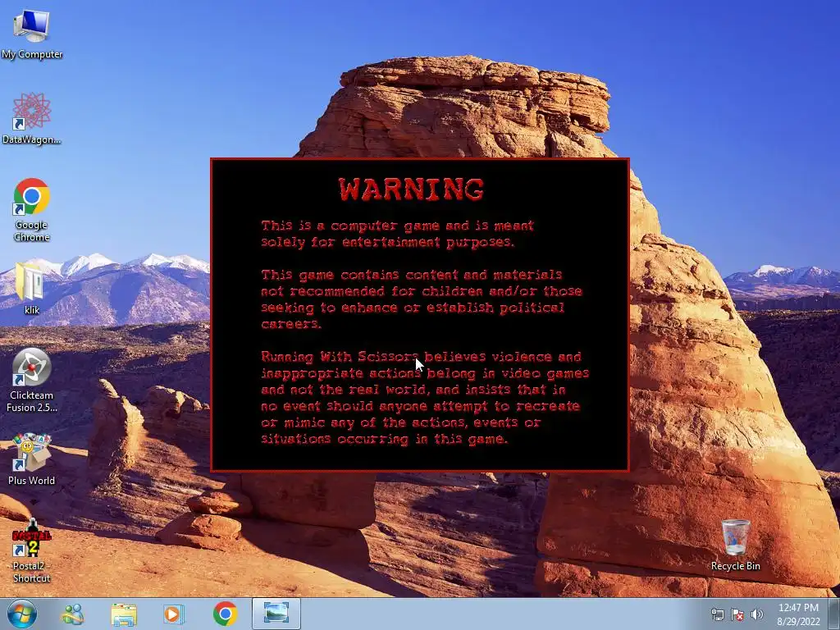Switch to the active picture app in taskbar
The image size is (840, 630).
(276, 614)
